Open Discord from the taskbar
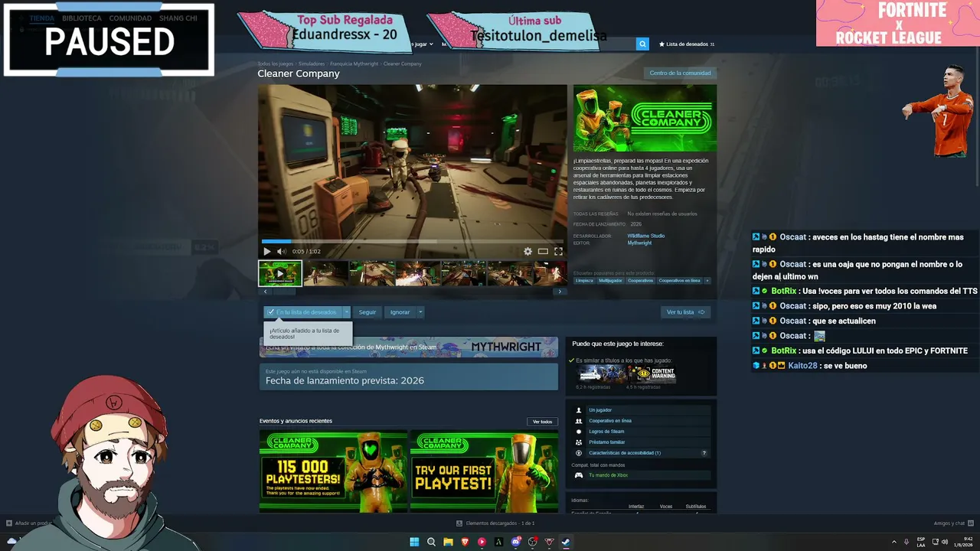The width and height of the screenshot is (980, 551). pos(515,542)
